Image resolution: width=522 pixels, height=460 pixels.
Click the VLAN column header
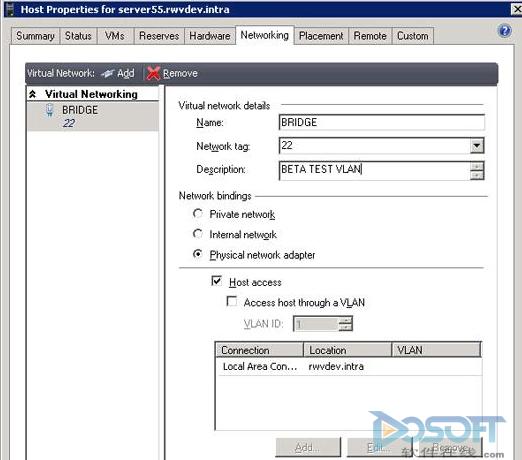[x=436, y=350]
